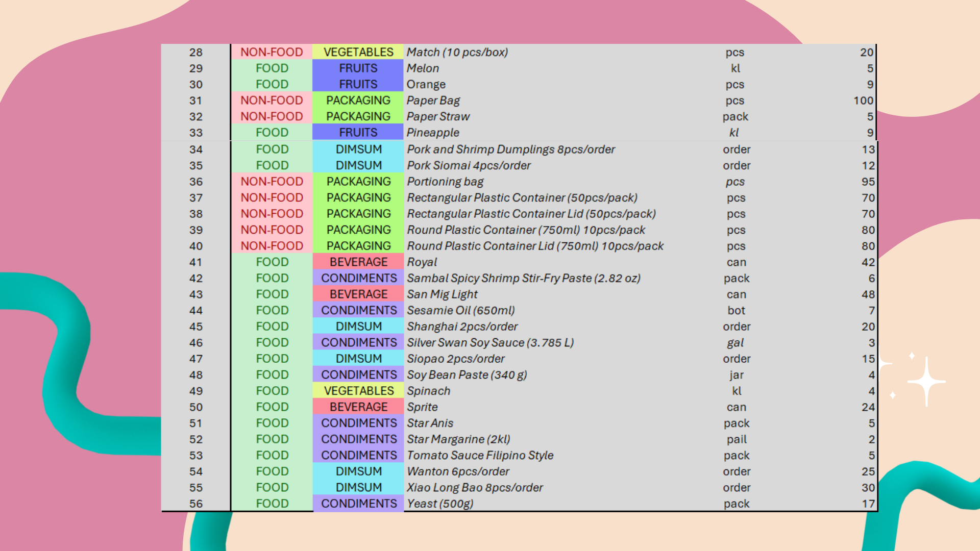This screenshot has width=980, height=551.
Task: Click the FRUITS category cell for Melon
Action: (x=357, y=68)
